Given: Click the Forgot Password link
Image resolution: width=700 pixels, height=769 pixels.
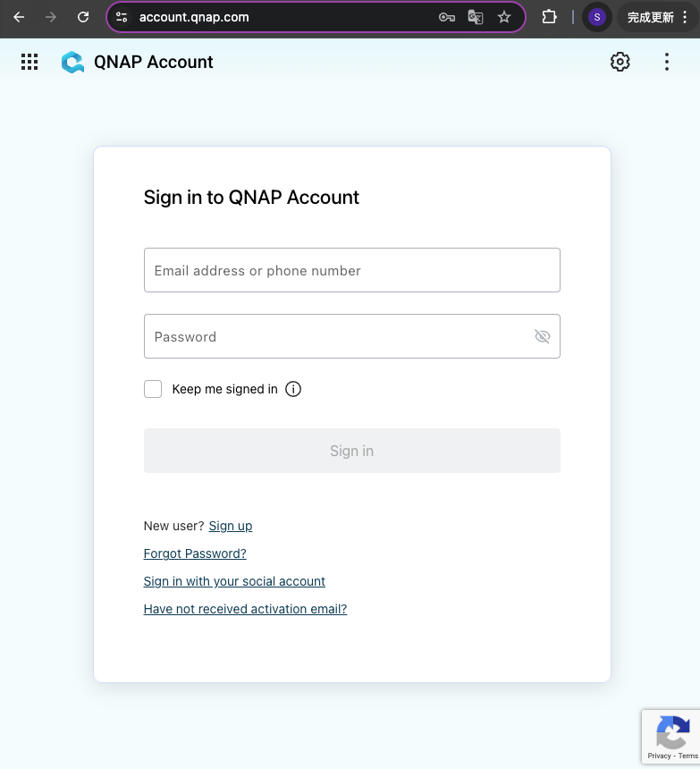Looking at the screenshot, I should click(195, 554).
